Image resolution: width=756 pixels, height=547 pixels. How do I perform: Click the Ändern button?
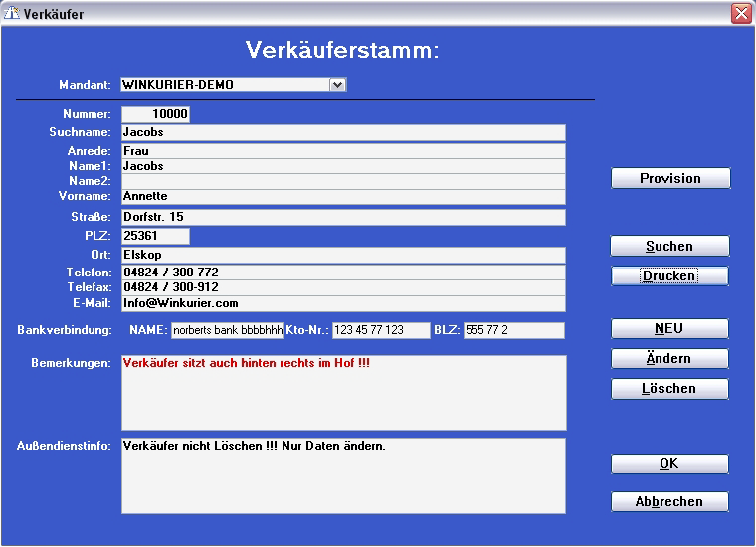[x=669, y=359]
